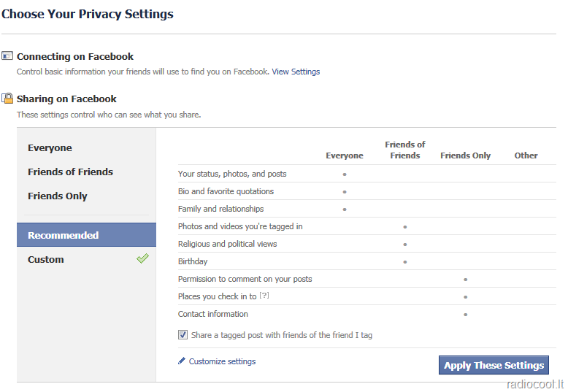The image size is (568, 392).
Task: Click the Connecting on Facebook icon
Action: click(7, 55)
